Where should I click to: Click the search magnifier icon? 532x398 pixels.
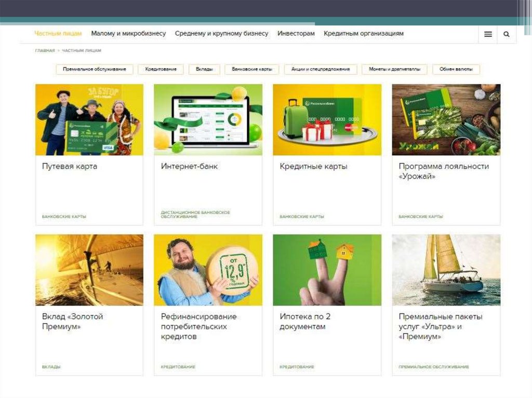507,34
